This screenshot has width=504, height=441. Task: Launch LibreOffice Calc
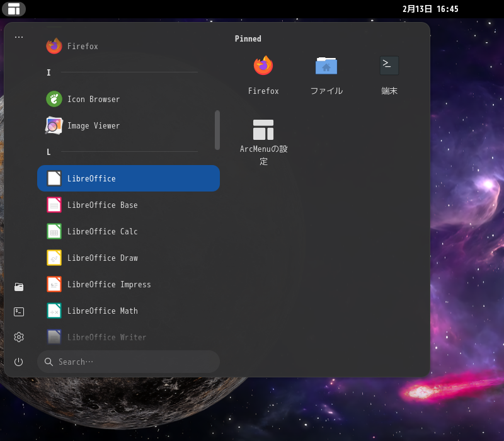pyautogui.click(x=129, y=231)
